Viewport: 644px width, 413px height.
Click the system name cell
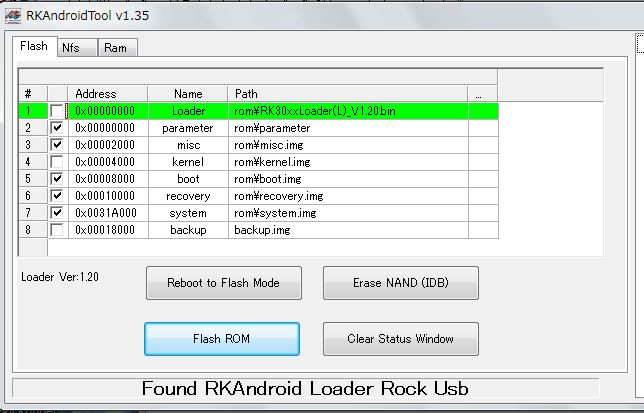189,213
